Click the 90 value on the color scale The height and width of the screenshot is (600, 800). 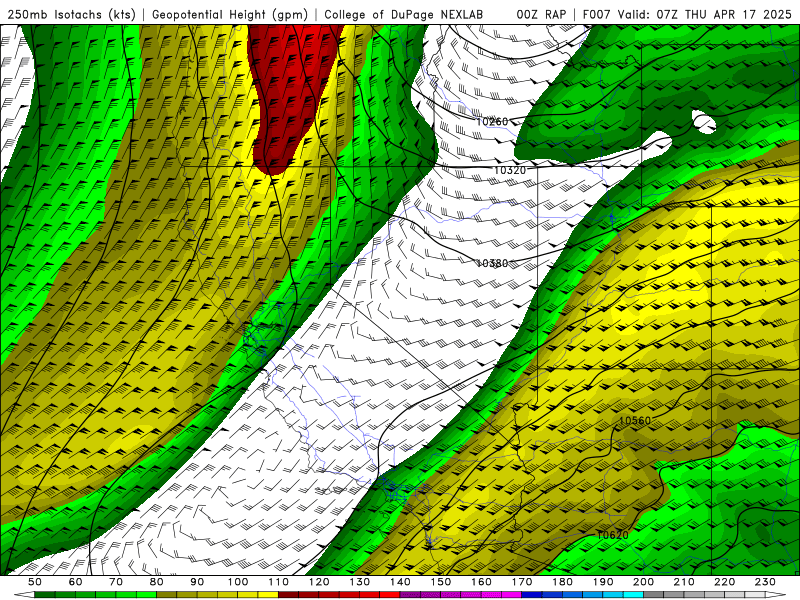click(x=197, y=582)
